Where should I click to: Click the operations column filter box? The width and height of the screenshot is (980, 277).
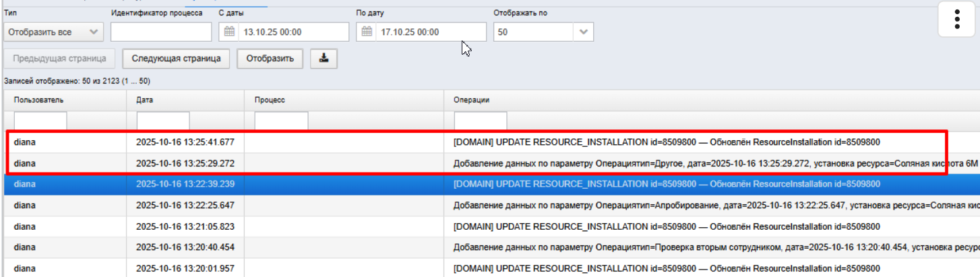click(x=481, y=121)
